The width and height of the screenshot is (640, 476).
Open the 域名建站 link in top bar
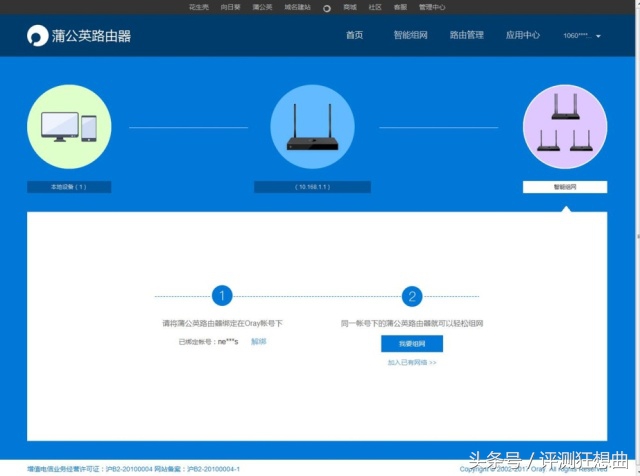[298, 7]
